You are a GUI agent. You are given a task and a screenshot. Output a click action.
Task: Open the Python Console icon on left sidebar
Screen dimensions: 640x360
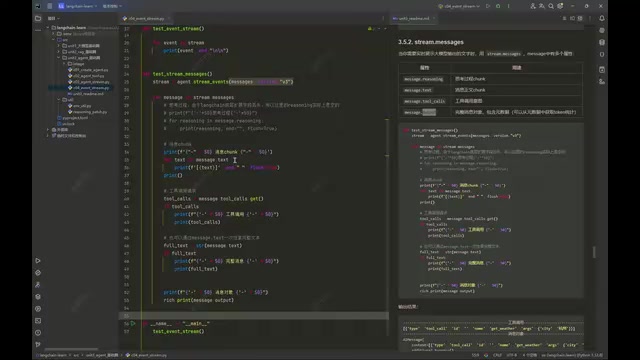click(38, 273)
